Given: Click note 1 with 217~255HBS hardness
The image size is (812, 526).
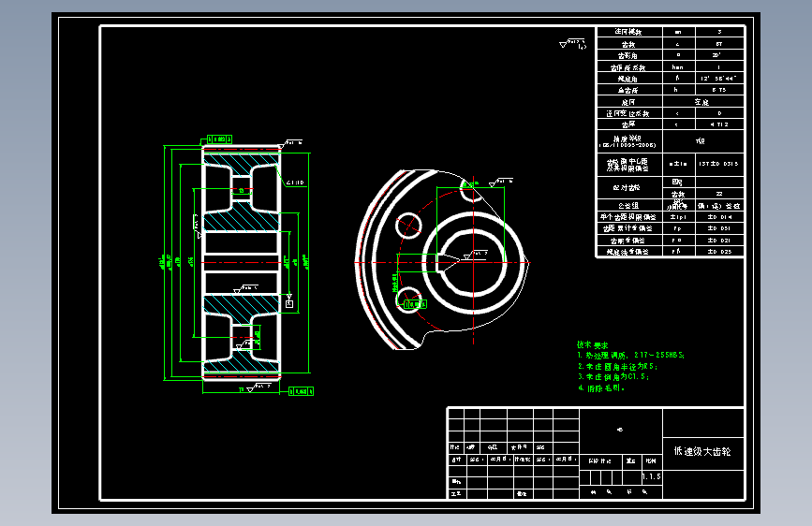Looking at the screenshot, I should 630,355.
